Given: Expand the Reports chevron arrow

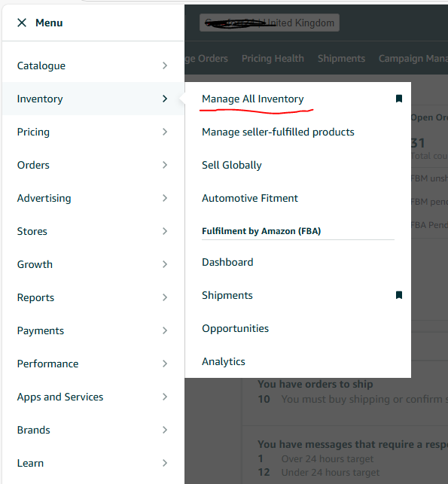Looking at the screenshot, I should tap(165, 297).
